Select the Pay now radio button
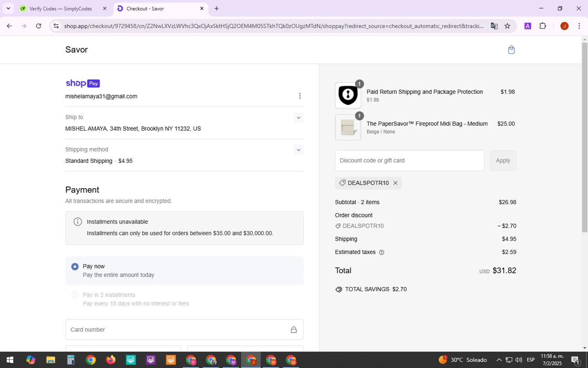This screenshot has width=588, height=368. 75,267
